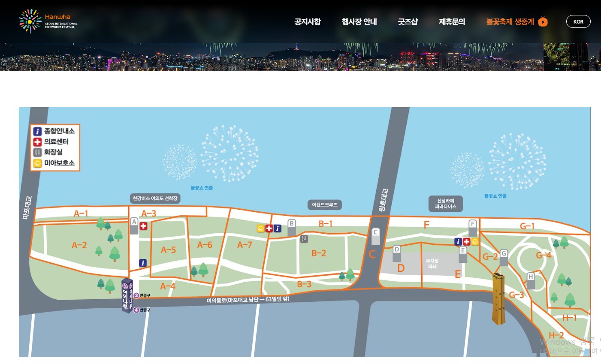Click the lost child icon left of gate B
The image size is (601, 364).
tap(260, 229)
